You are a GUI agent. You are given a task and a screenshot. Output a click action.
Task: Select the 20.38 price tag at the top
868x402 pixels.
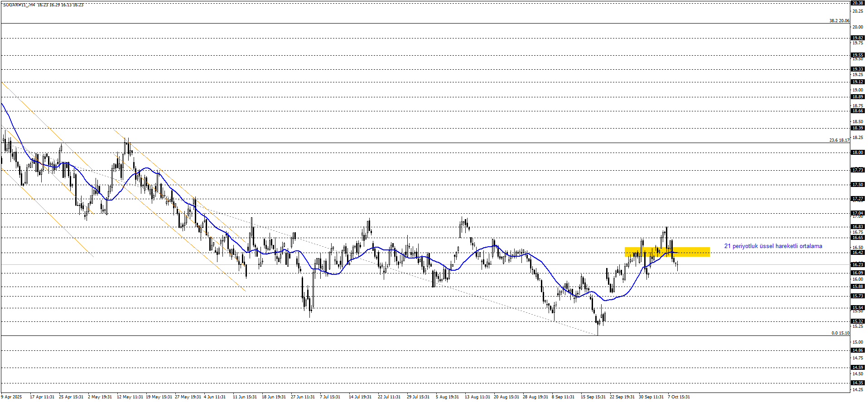tap(857, 3)
